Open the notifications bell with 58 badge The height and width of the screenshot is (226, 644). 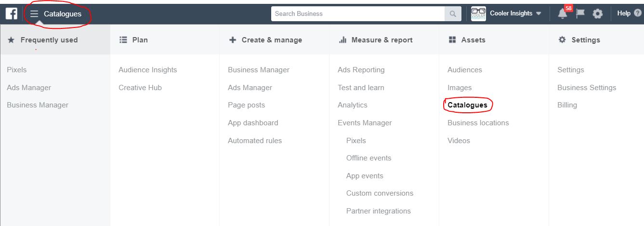point(563,13)
